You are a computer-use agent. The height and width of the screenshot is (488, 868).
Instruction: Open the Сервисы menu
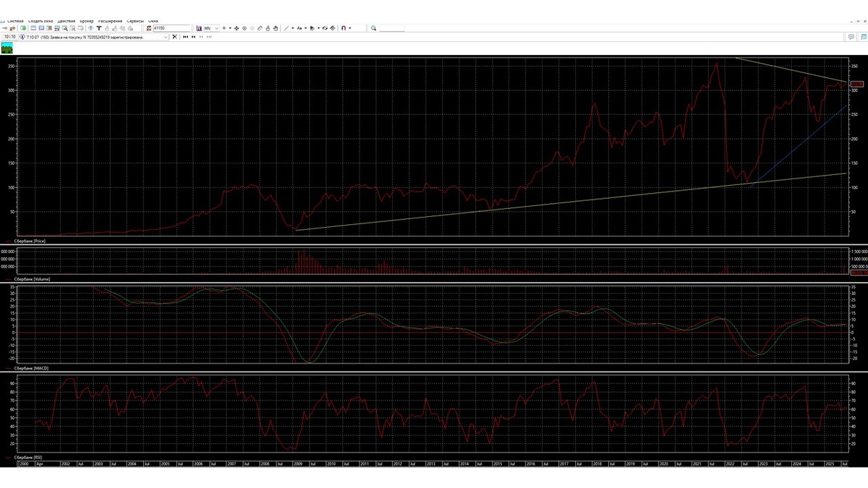pyautogui.click(x=135, y=21)
